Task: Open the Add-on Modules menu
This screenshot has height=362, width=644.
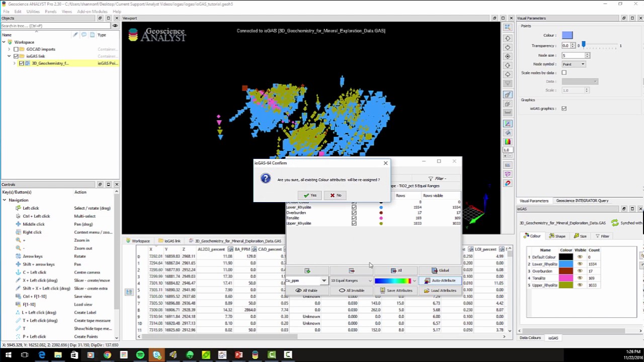Action: coord(92,11)
